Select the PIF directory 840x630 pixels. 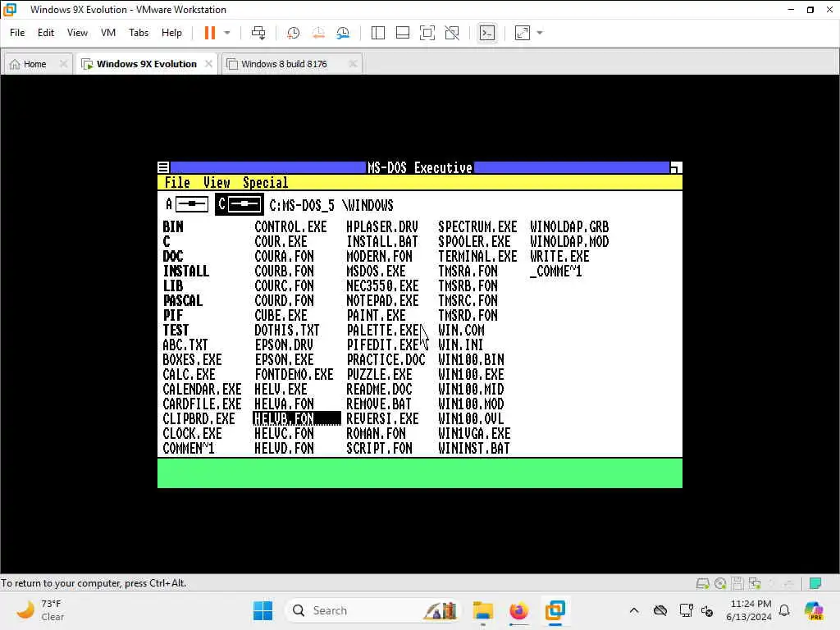pos(173,316)
